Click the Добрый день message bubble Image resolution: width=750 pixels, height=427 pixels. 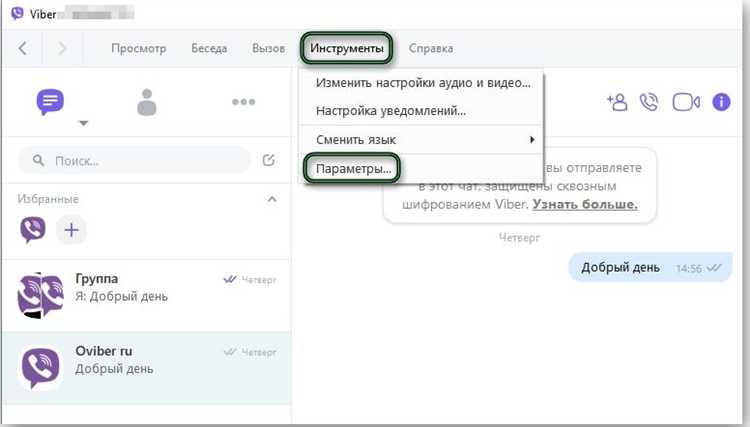click(650, 267)
